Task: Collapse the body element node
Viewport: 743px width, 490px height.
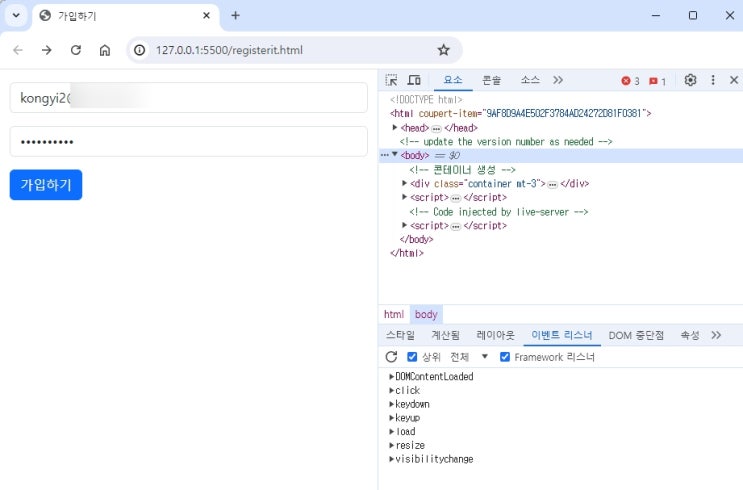Action: (395, 155)
